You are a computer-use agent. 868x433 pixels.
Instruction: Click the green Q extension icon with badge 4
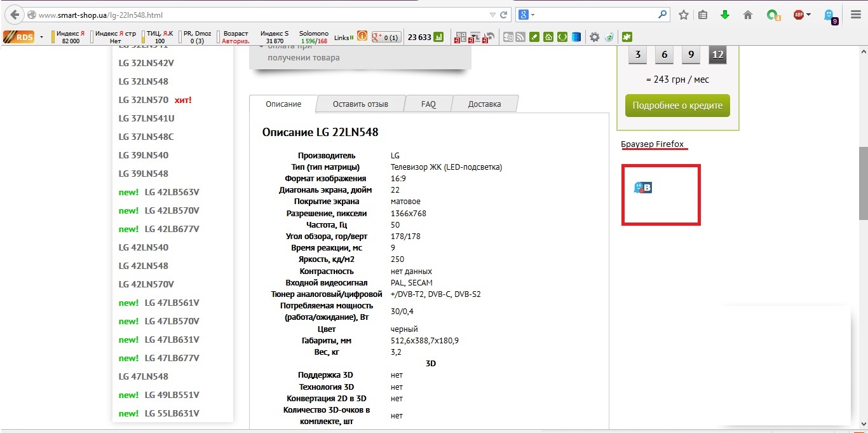coord(773,15)
